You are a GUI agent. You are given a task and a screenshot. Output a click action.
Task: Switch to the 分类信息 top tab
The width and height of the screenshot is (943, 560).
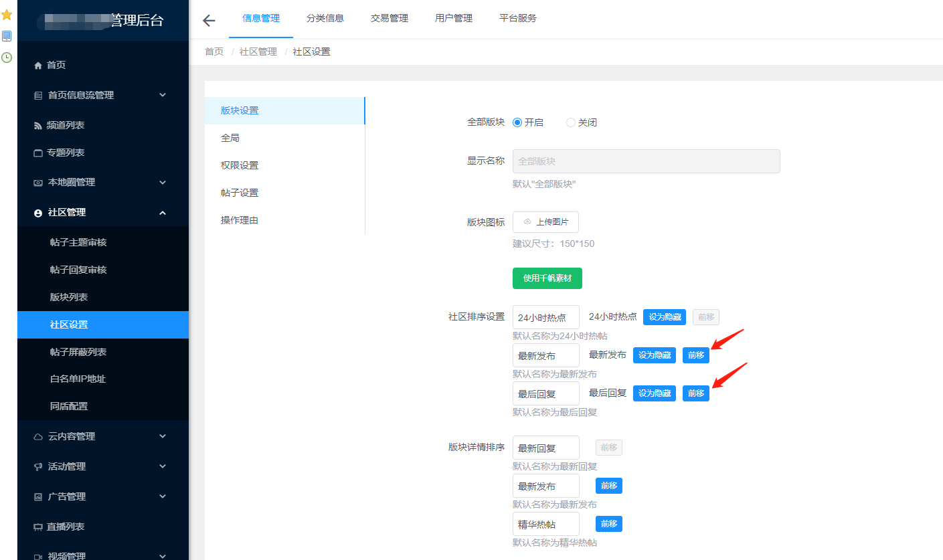coord(325,19)
